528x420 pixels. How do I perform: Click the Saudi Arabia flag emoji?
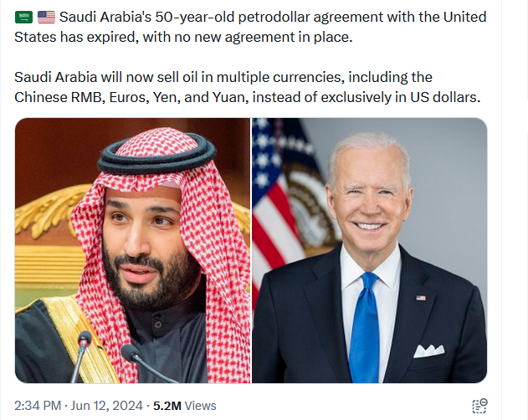click(x=24, y=18)
